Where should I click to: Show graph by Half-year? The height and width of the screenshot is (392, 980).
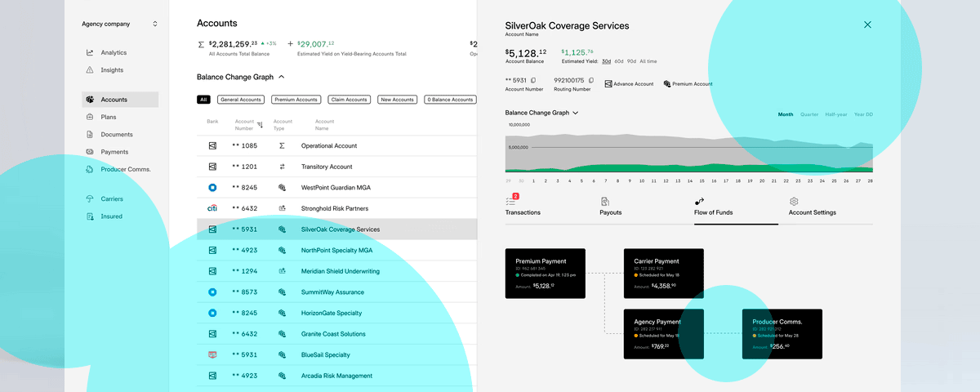tap(836, 114)
